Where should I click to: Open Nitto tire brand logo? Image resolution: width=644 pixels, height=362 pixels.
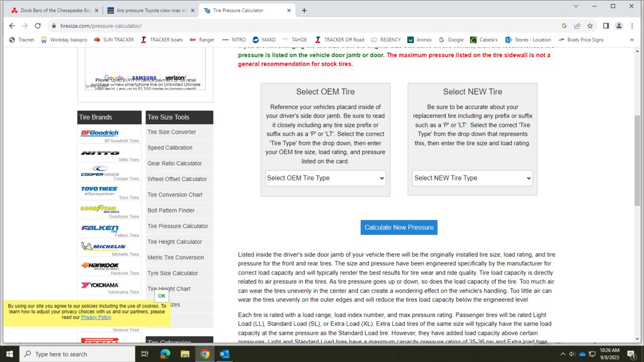point(100,153)
